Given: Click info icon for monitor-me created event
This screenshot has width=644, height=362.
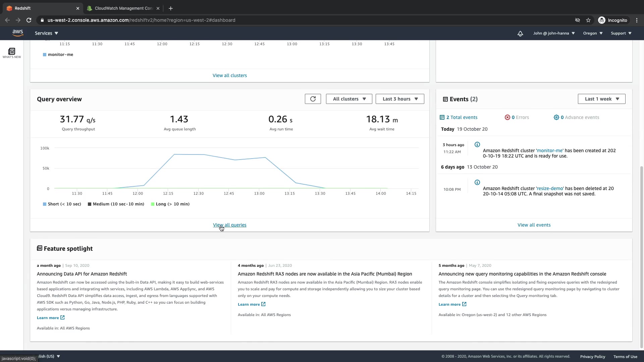Looking at the screenshot, I should coord(477,145).
